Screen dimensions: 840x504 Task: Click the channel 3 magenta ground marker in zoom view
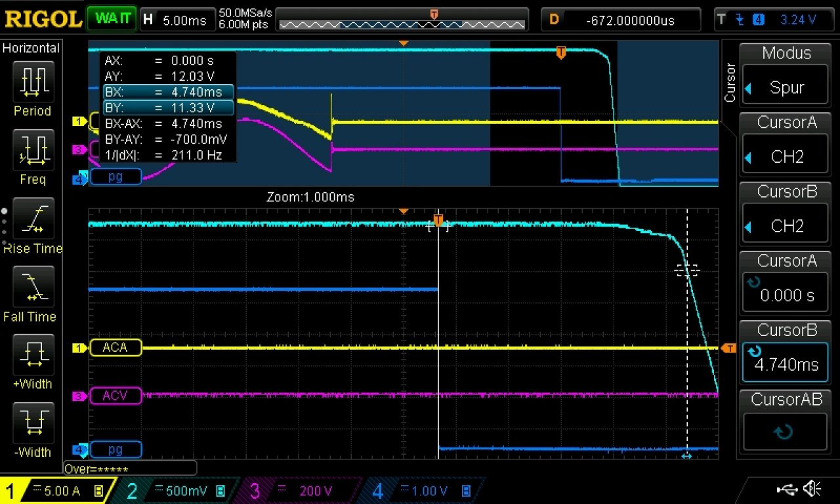(x=79, y=396)
